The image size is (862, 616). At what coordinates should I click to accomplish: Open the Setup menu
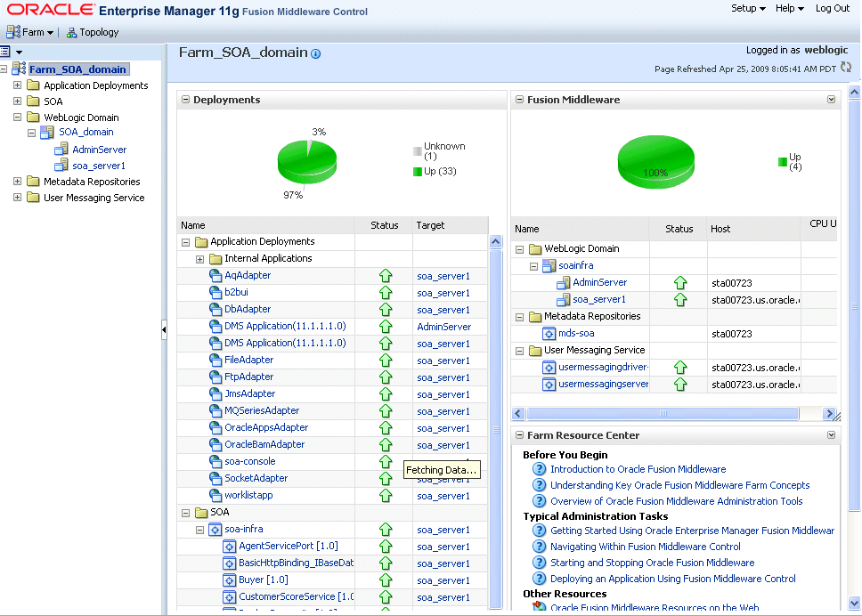click(748, 8)
